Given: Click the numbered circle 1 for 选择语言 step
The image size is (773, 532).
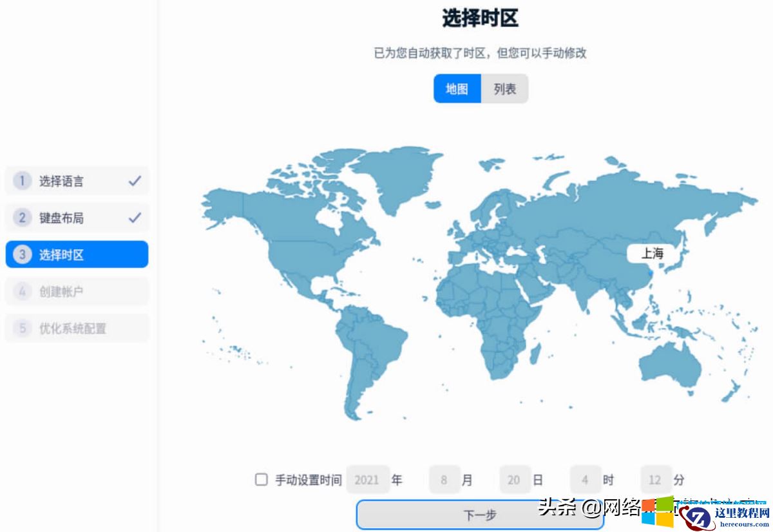Looking at the screenshot, I should pos(22,181).
